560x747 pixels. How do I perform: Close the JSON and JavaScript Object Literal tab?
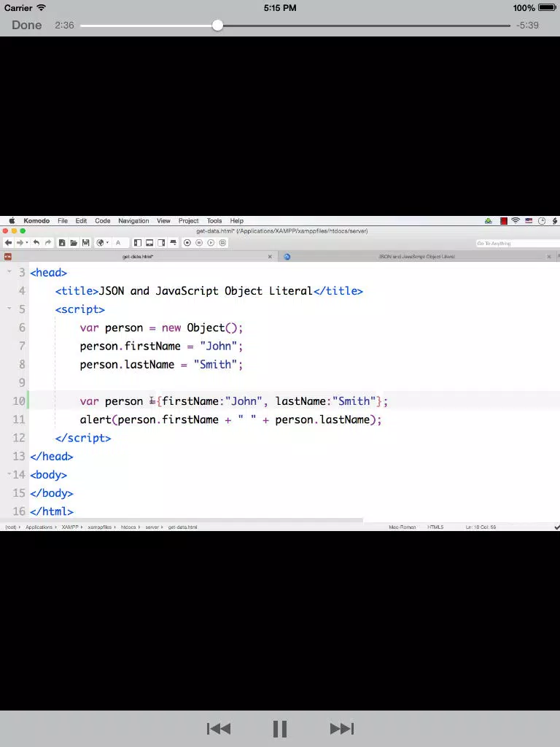point(549,256)
